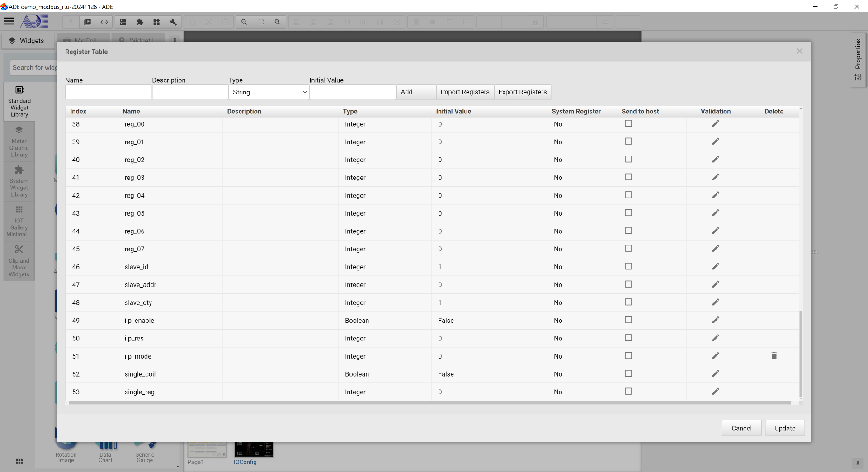
Task: Enable Send to host for reg_01
Action: pyautogui.click(x=628, y=142)
